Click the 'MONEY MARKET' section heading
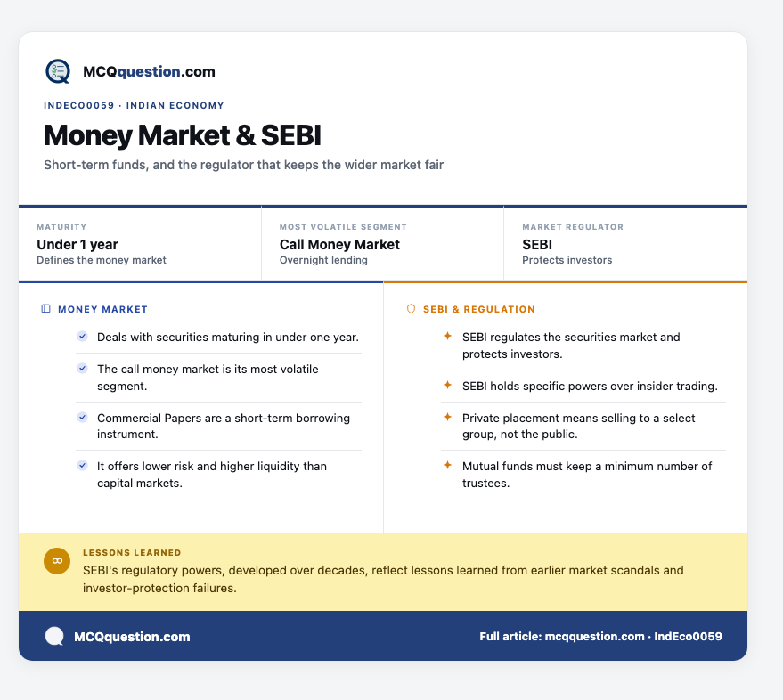The height and width of the screenshot is (700, 783). click(102, 309)
